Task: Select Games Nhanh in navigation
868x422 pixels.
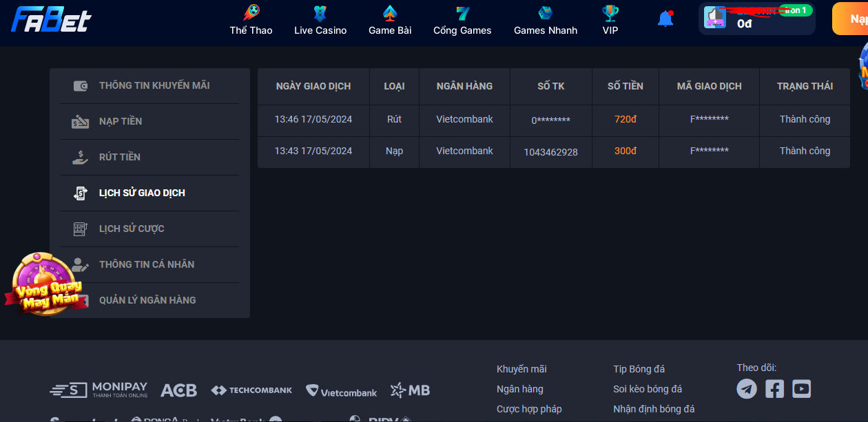Action: (546, 21)
